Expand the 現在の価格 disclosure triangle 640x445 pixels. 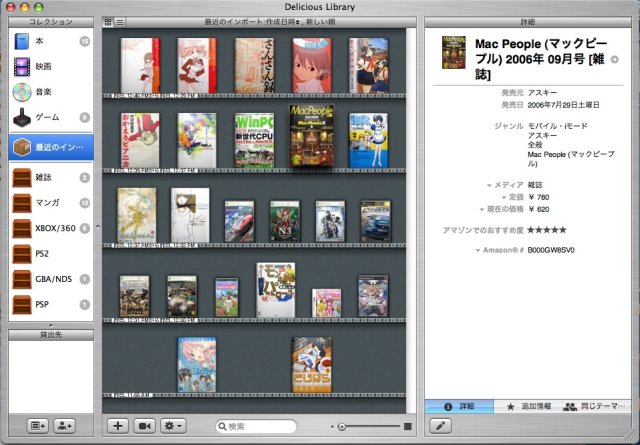482,210
